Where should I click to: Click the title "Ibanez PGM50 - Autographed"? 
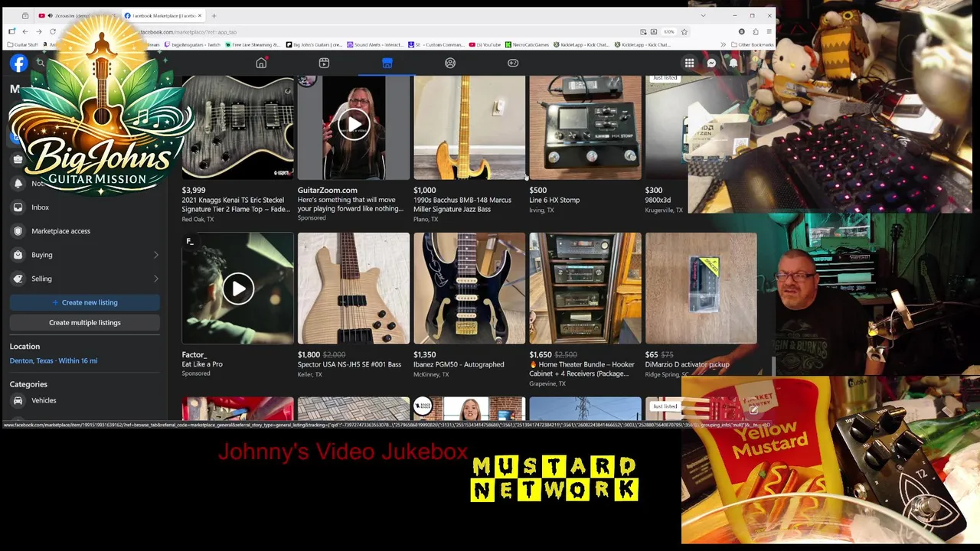(459, 364)
